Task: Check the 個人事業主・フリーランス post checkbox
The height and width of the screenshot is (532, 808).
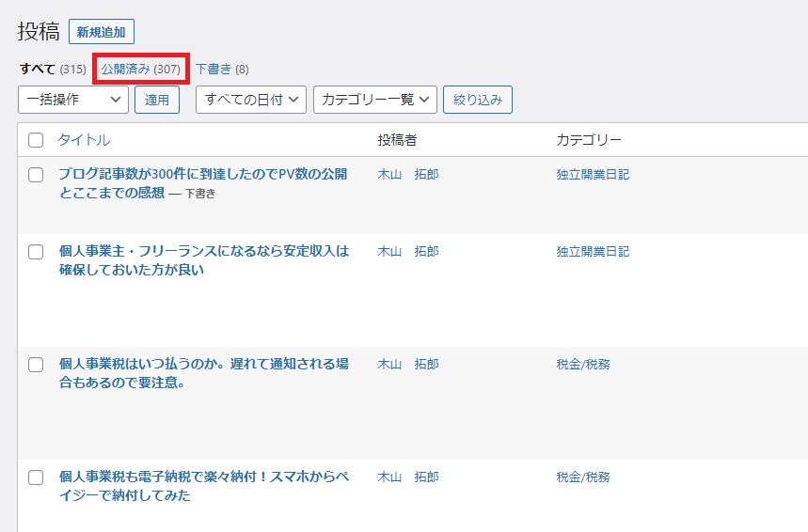Action: tap(36, 252)
